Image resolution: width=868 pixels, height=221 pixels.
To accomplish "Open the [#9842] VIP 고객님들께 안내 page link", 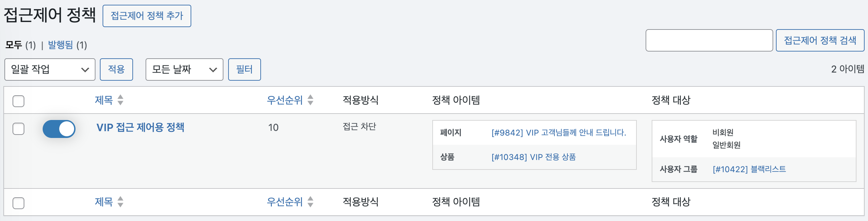I will pyautogui.click(x=559, y=133).
